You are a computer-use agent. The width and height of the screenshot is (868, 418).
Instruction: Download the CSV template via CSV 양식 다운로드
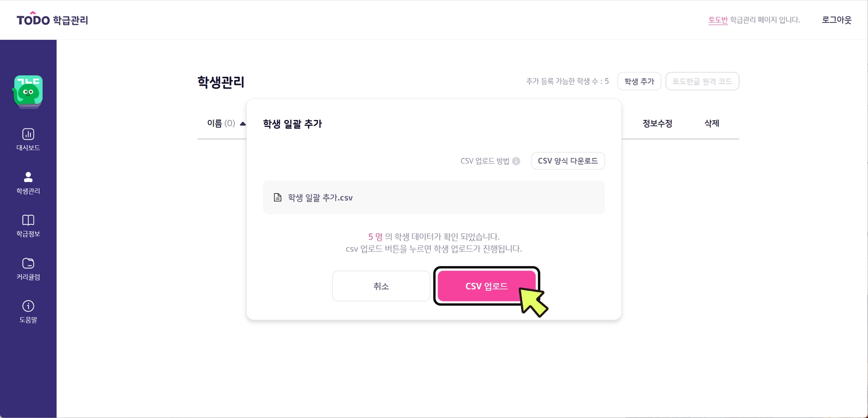tap(568, 161)
